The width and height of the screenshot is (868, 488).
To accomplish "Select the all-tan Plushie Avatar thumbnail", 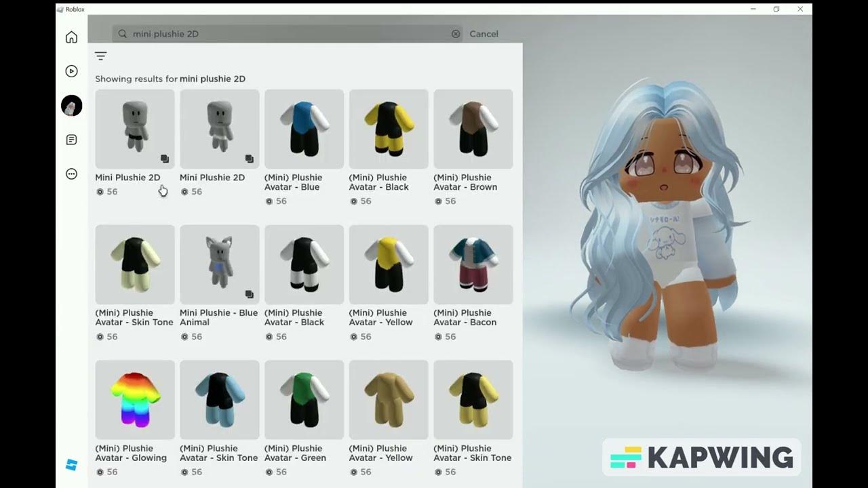I will [389, 400].
